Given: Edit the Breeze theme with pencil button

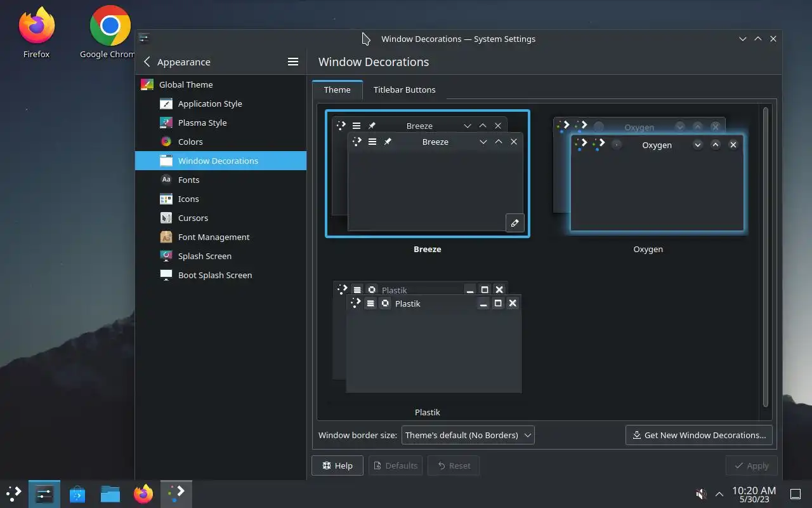Looking at the screenshot, I should click(x=515, y=223).
